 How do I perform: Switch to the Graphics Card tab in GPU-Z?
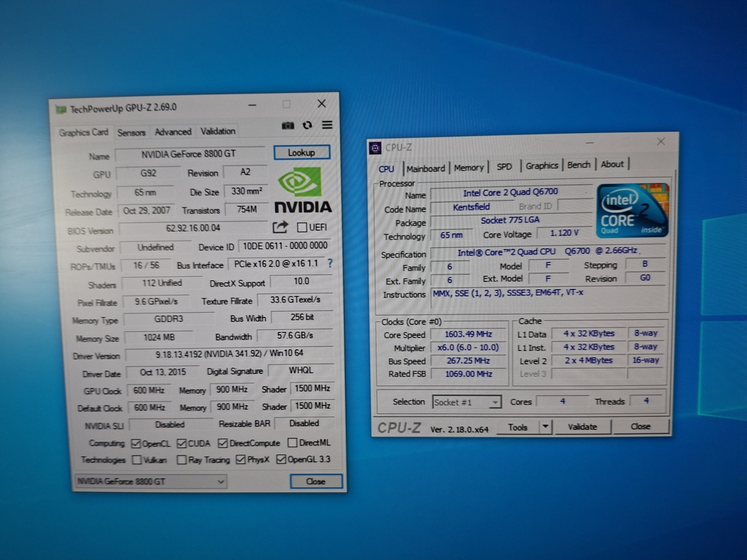click(x=84, y=133)
